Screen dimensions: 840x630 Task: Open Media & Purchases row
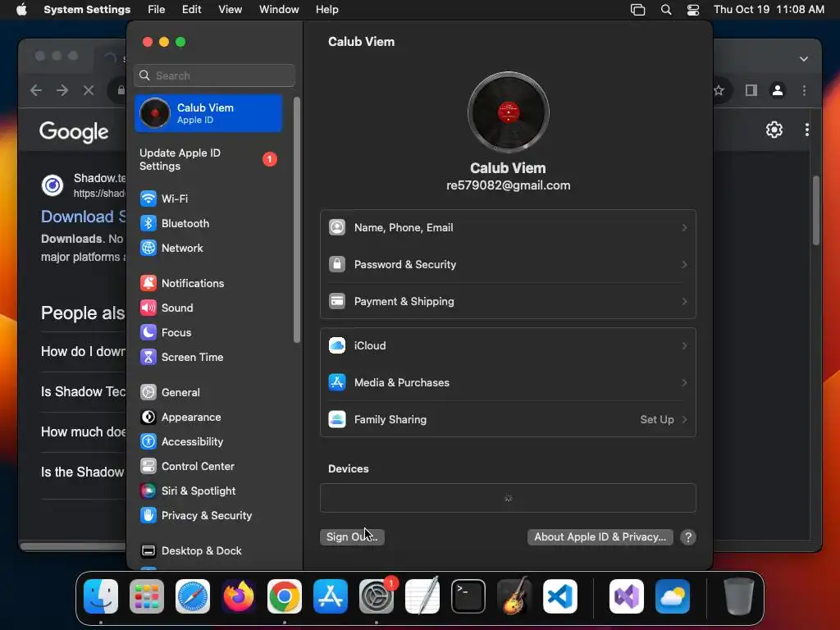tap(509, 383)
